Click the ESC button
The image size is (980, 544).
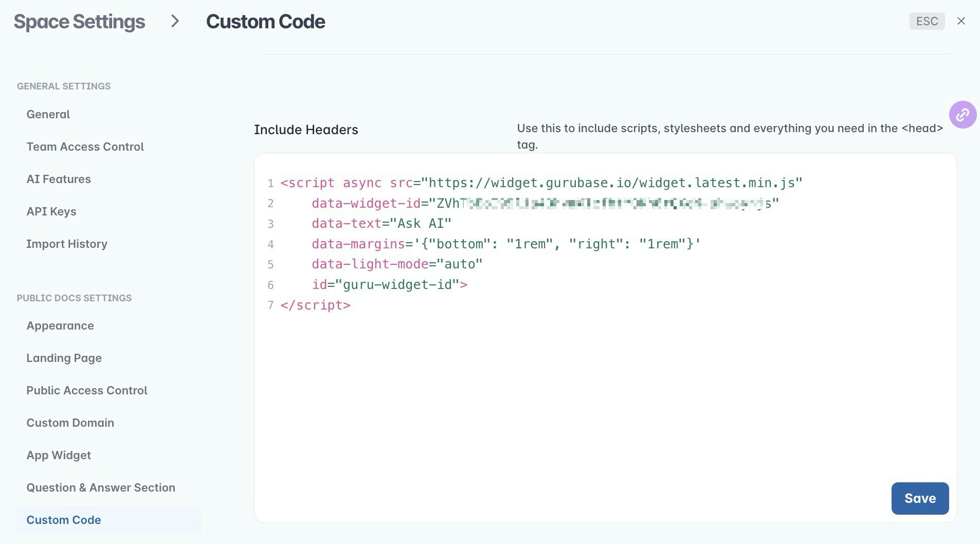927,21
